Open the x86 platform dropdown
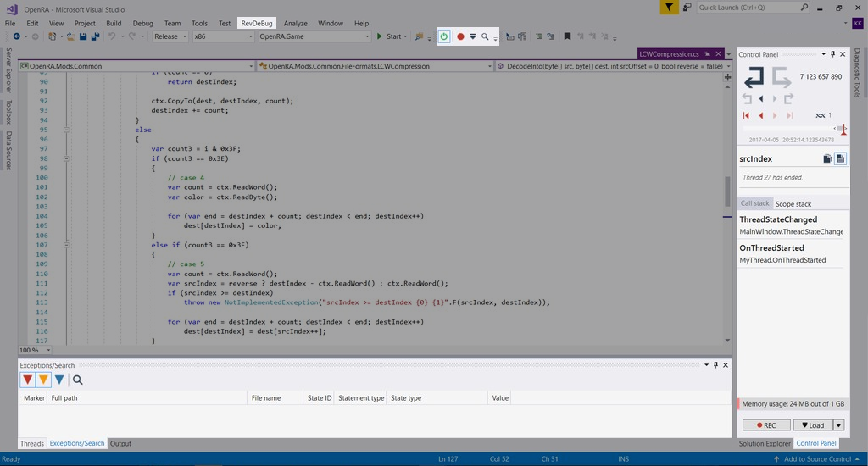The image size is (868, 466). (x=223, y=36)
